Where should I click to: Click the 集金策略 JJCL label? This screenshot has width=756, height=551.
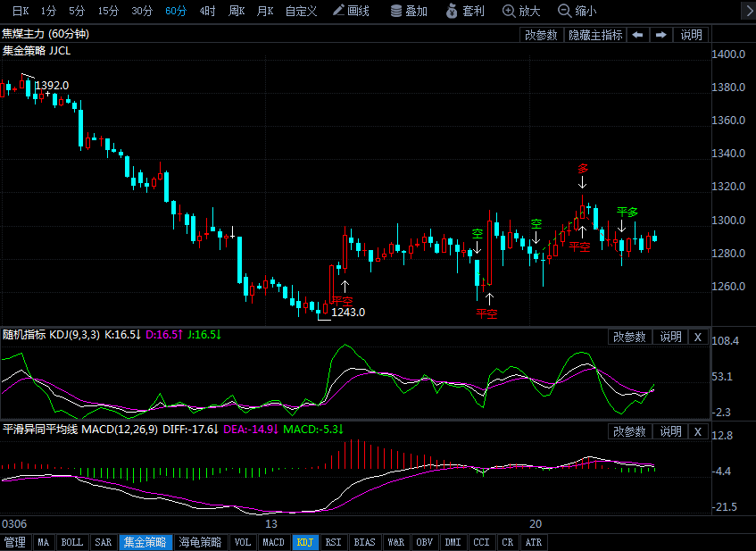click(37, 51)
